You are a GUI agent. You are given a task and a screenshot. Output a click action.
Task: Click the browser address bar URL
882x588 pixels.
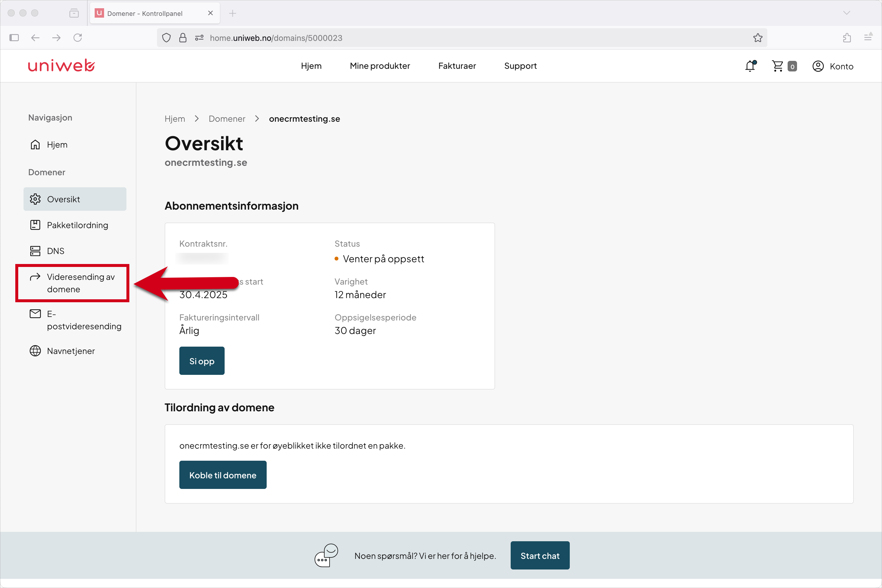point(276,38)
